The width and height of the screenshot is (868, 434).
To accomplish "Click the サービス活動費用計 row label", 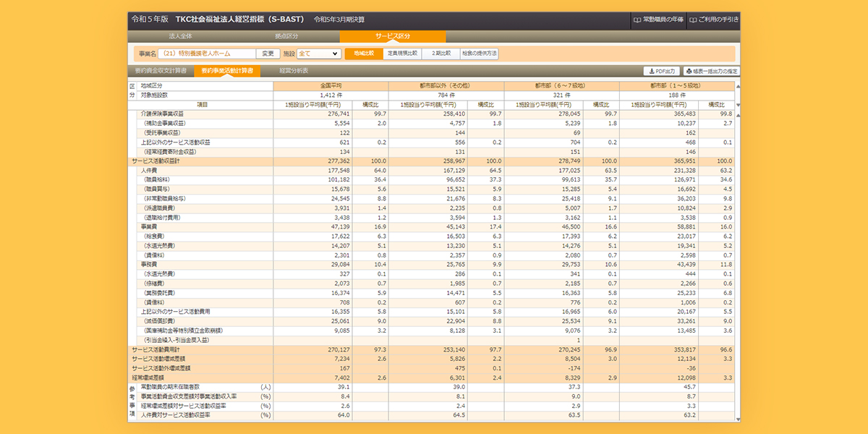I will (154, 349).
